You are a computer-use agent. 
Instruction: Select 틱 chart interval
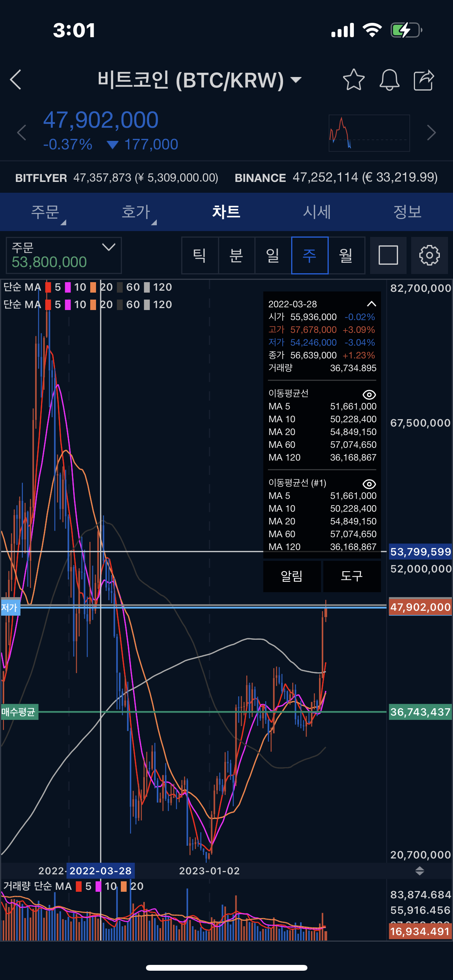(200, 255)
